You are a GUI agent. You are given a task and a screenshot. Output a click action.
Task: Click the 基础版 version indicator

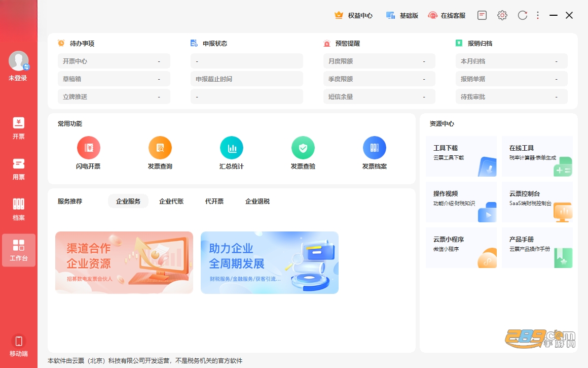pos(402,15)
